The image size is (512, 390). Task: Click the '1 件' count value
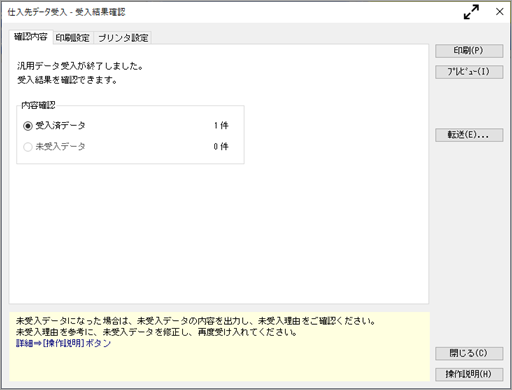point(221,126)
